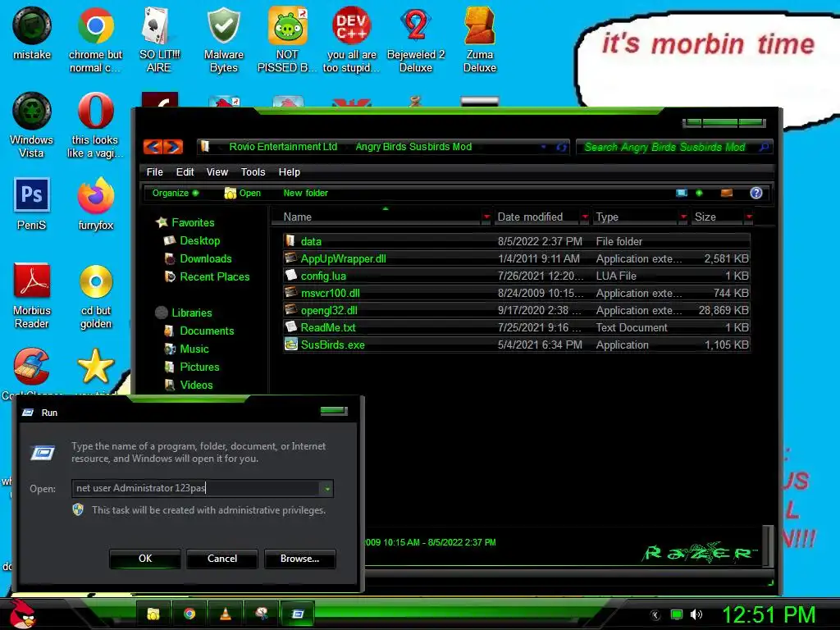Select Desktop under Favorites
The image size is (840, 630).
200,240
